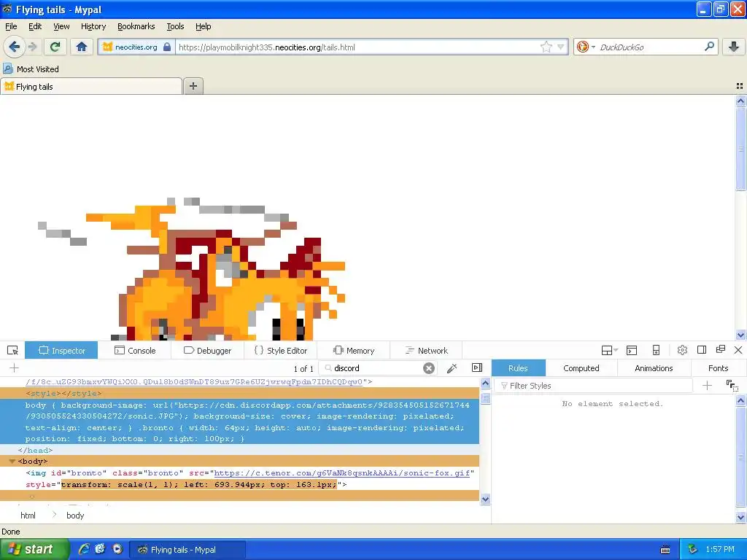Image resolution: width=747 pixels, height=560 pixels.
Task: Collapse the body node twisty arrow
Action: 12,461
